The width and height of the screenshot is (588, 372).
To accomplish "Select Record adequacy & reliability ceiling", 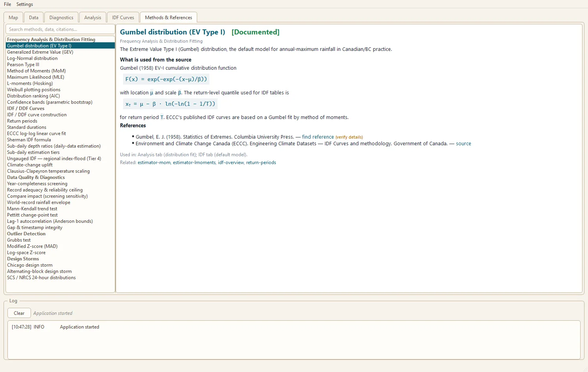I will click(x=60, y=190).
